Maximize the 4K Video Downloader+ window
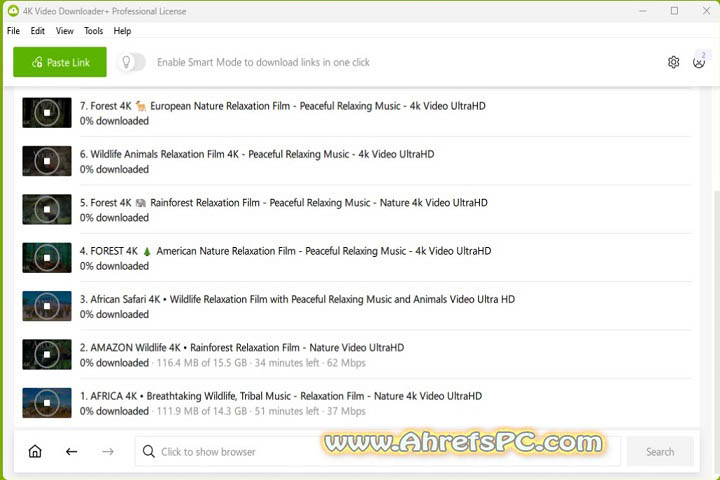 coord(674,11)
